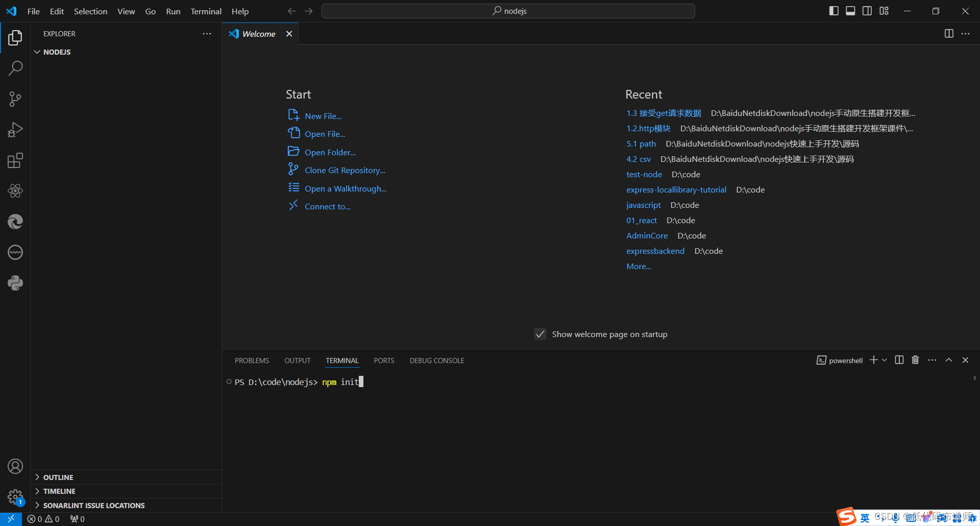Open recent folder expressbackend

click(655, 251)
